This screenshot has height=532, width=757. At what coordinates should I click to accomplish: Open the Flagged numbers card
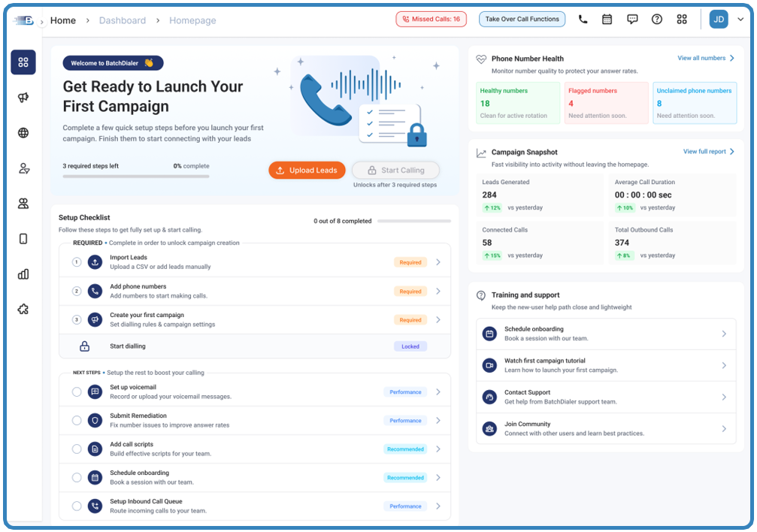click(x=607, y=103)
